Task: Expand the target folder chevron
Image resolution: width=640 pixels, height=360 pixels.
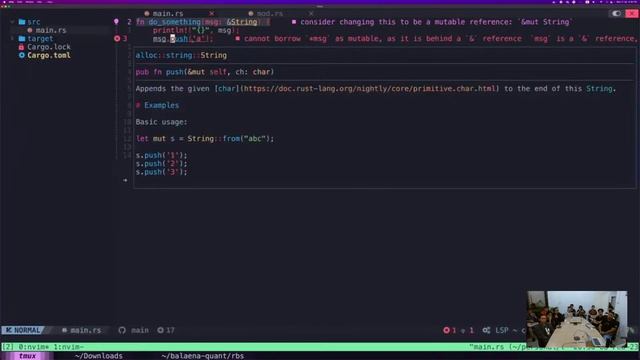Action: coord(12,38)
